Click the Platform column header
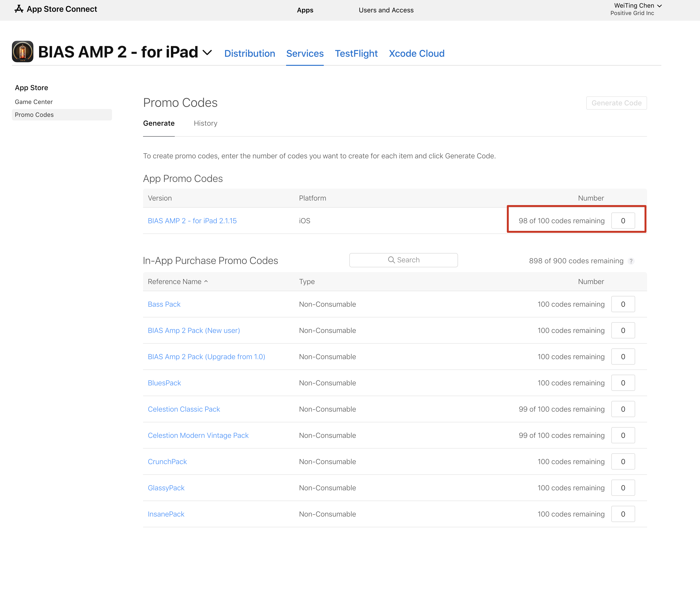 [313, 198]
